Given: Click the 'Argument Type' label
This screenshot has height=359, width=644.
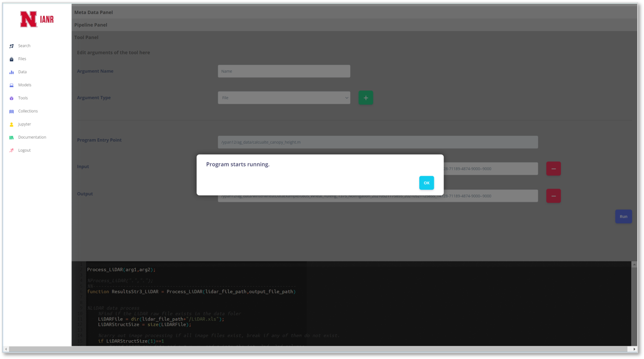Looking at the screenshot, I should click(94, 98).
